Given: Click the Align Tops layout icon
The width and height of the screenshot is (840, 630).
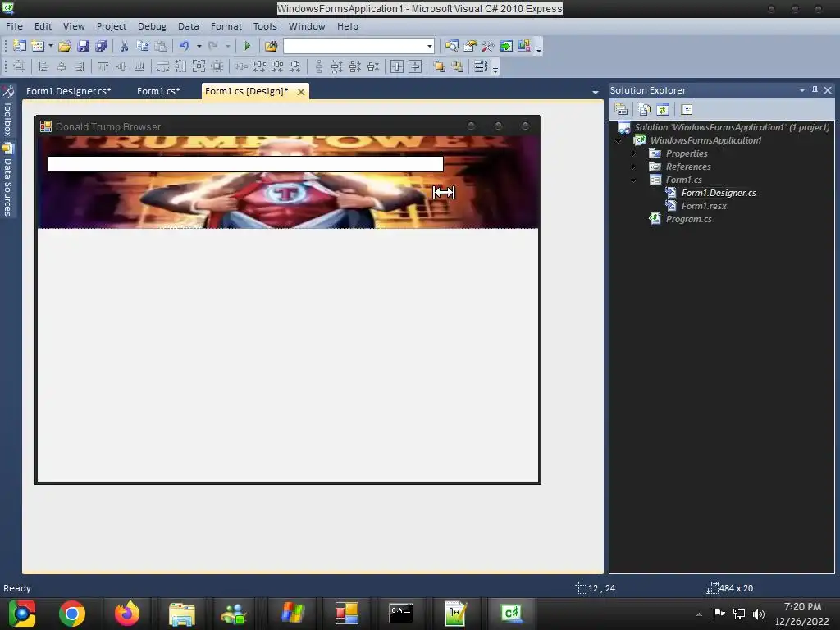Looking at the screenshot, I should [103, 66].
